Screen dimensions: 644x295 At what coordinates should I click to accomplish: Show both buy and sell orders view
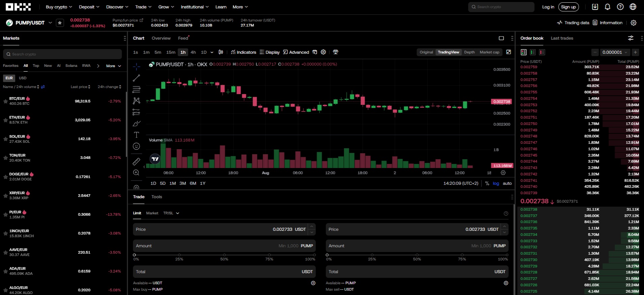(x=524, y=52)
